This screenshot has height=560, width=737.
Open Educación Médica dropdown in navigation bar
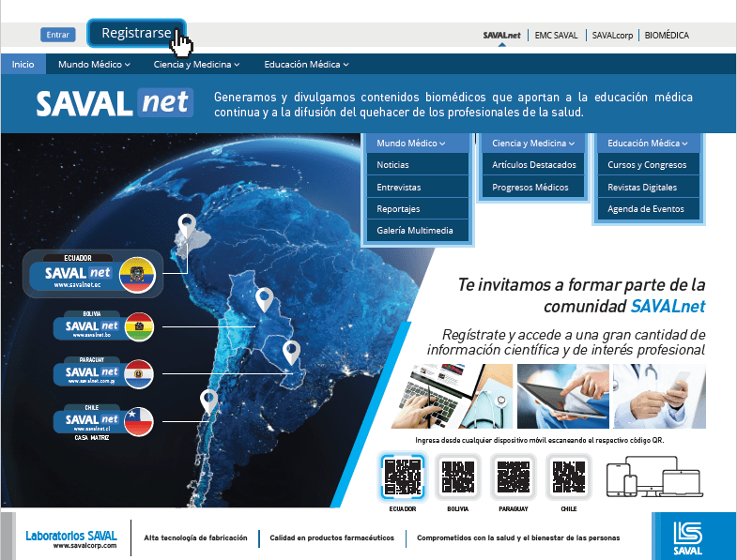306,65
